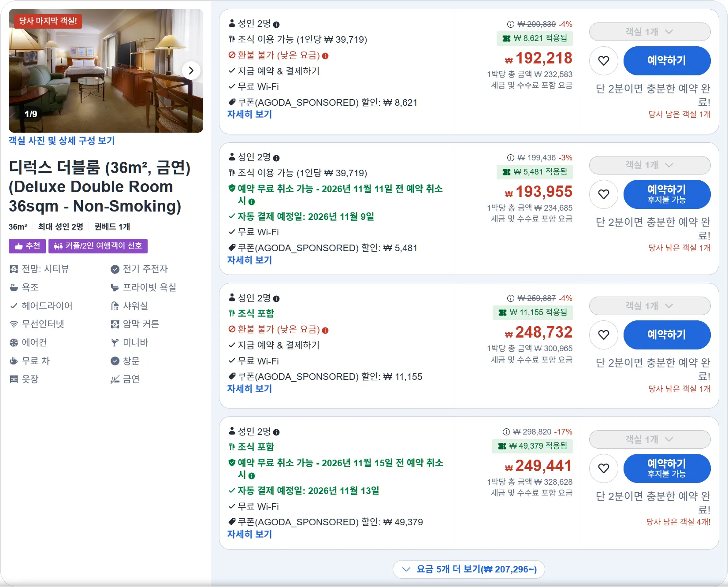Book the ₩248,732 breakfast-included rate
This screenshot has width=728, height=587.
click(667, 335)
